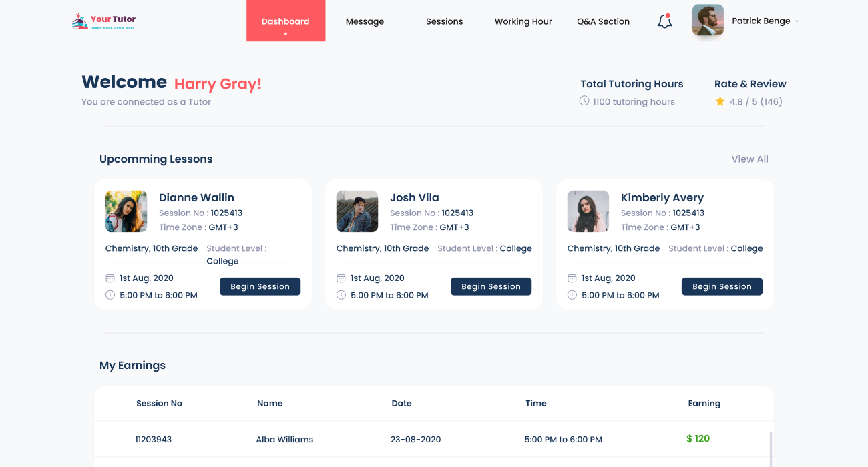Screen dimensions: 868x467
Task: Click calendar icon on Kimberly Avery's card
Action: click(572, 278)
